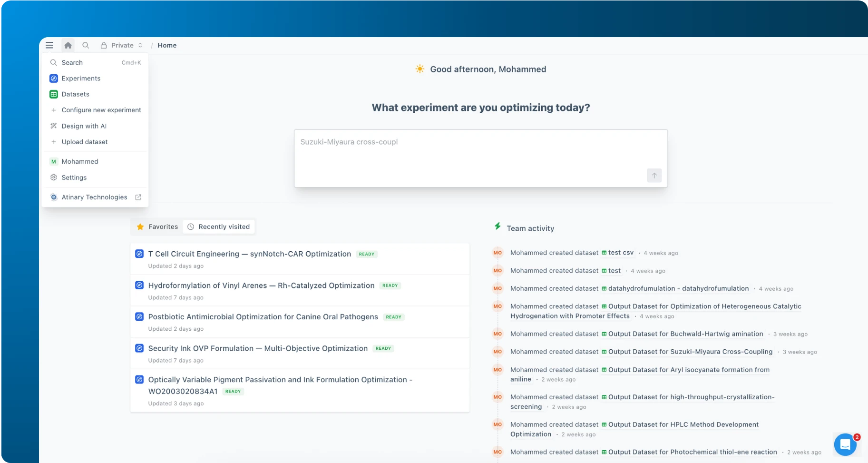Image resolution: width=868 pixels, height=463 pixels.
Task: Open Datasets from the sidebar menu
Action: (x=75, y=94)
